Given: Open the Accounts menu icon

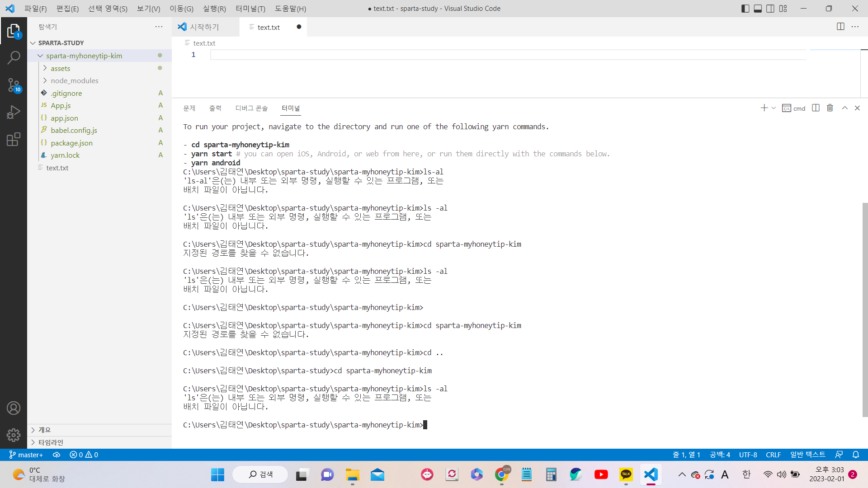Looking at the screenshot, I should (x=14, y=408).
